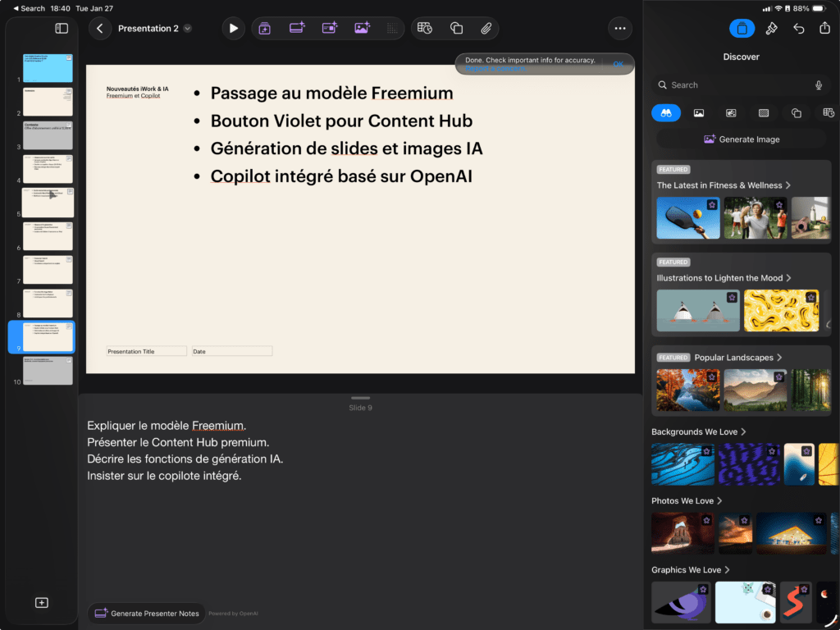Open the Shapes library icon
Viewport: 840px width, 630px height.
pyautogui.click(x=456, y=28)
